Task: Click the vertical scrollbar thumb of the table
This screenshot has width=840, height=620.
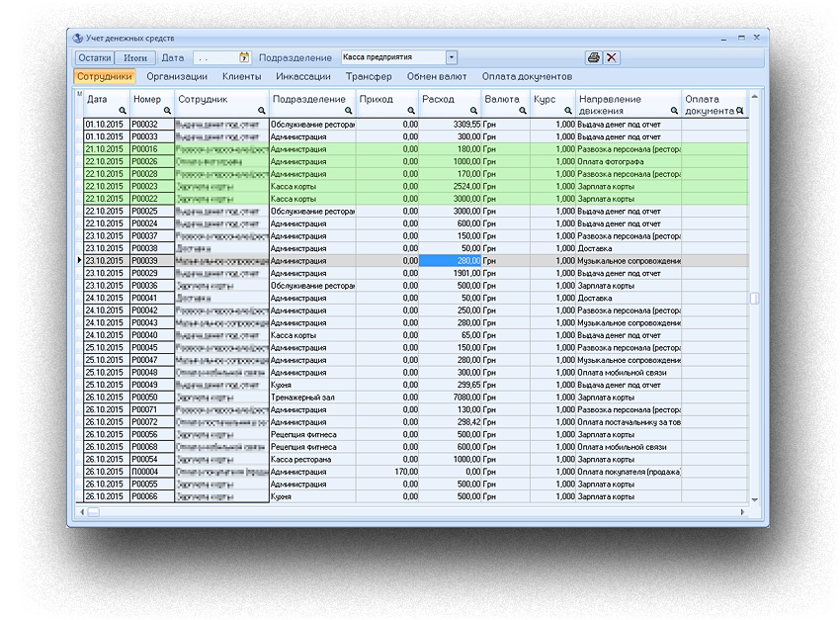Action: click(754, 298)
